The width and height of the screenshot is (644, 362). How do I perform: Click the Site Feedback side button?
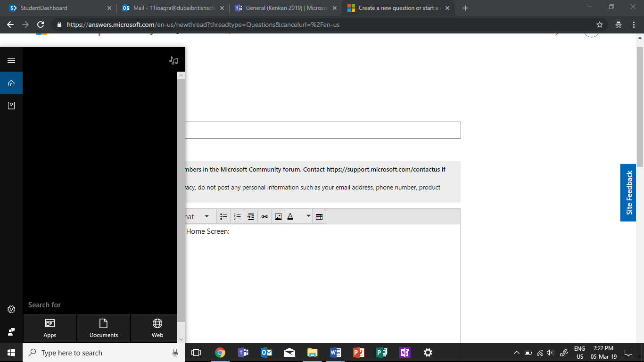click(x=628, y=193)
